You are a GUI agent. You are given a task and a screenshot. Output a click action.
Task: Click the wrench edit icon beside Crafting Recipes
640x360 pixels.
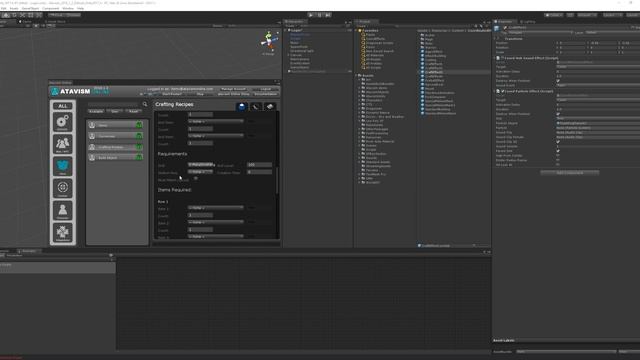point(256,107)
